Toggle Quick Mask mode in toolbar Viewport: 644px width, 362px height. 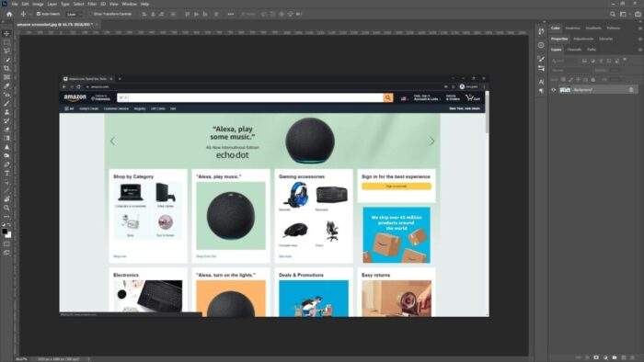(x=6, y=244)
